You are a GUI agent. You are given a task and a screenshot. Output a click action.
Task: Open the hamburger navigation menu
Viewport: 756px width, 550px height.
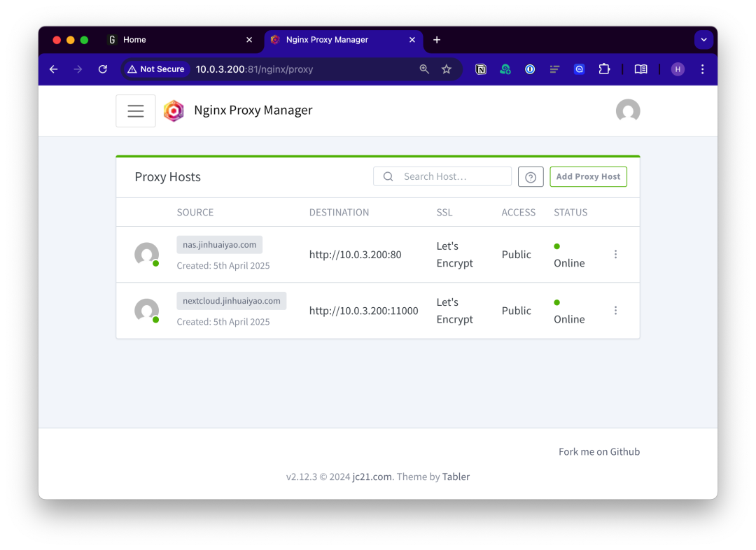tap(135, 111)
